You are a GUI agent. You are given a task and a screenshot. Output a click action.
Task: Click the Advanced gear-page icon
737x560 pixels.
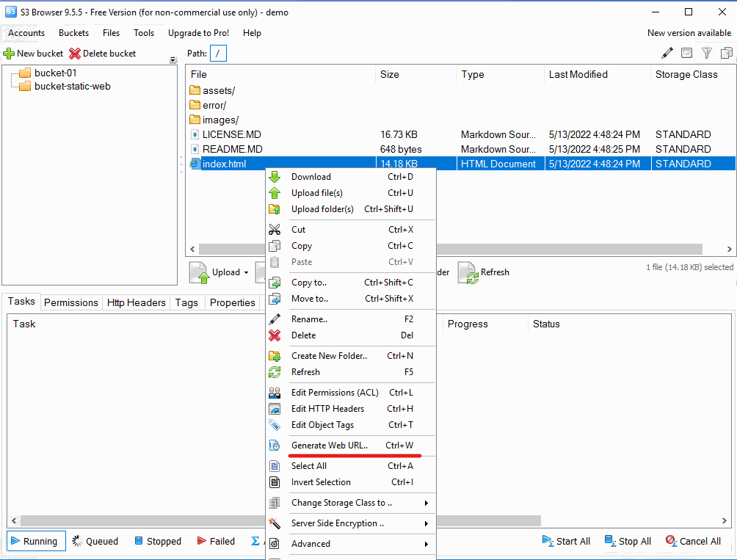(x=275, y=544)
